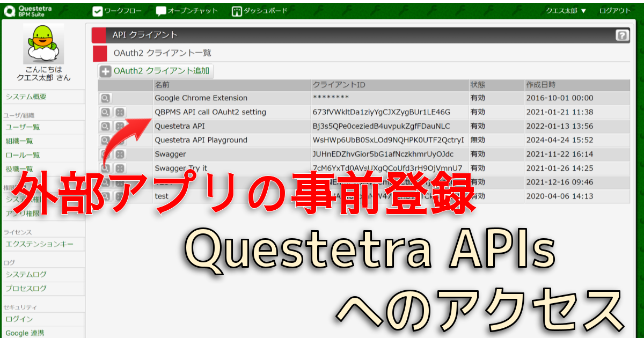Click the 無効 status of Questetra API Playground

point(478,140)
